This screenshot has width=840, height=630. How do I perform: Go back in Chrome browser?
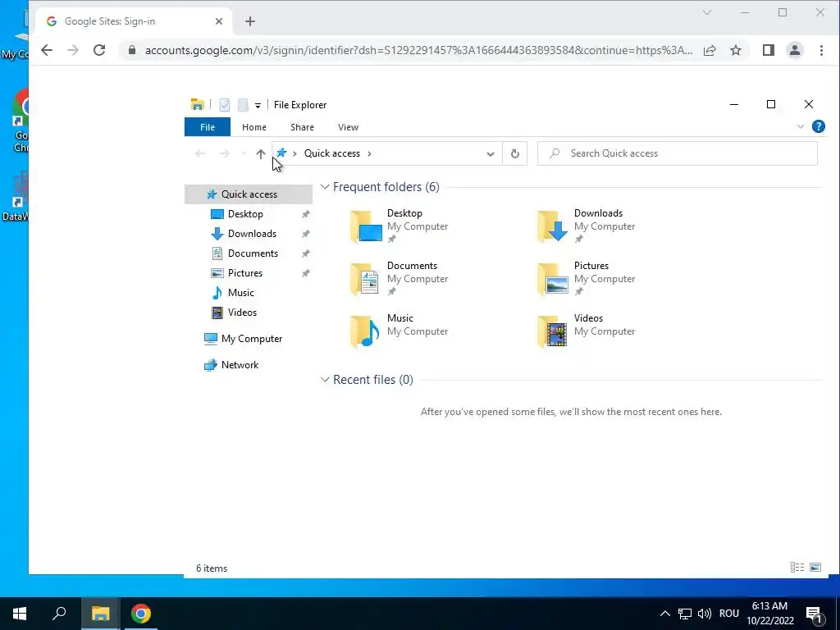point(47,50)
